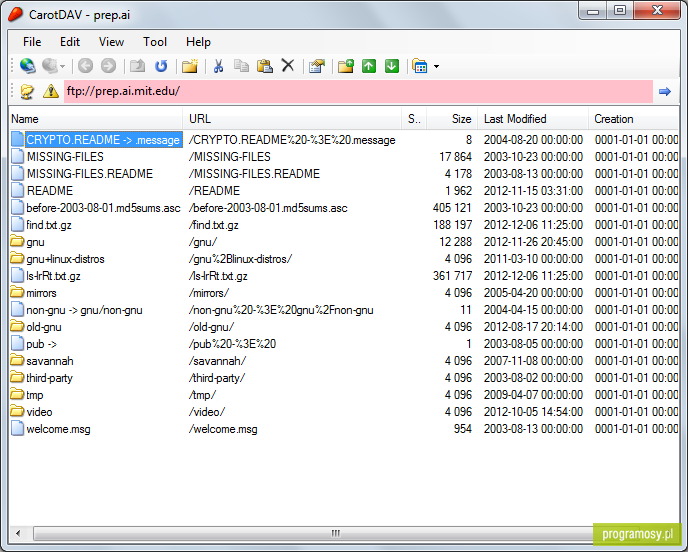Select the gnu+linux-distros folder

coord(65,259)
